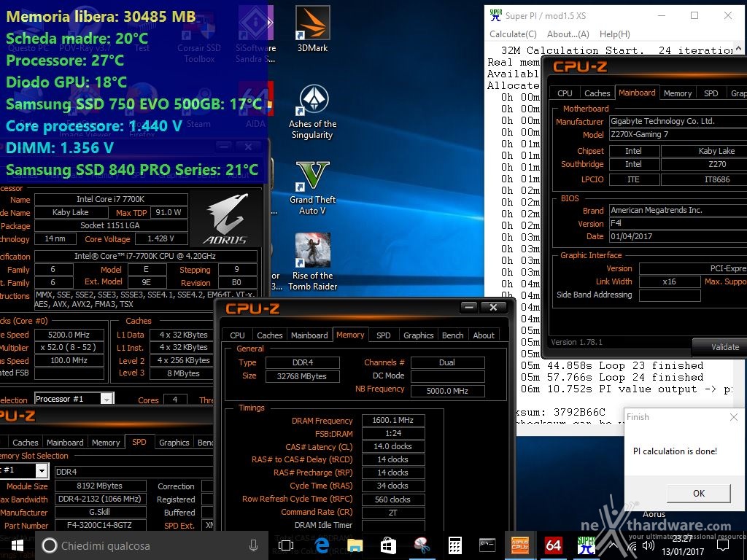The height and width of the screenshot is (560, 747).
Task: Close the Finish dialog with X
Action: (734, 417)
